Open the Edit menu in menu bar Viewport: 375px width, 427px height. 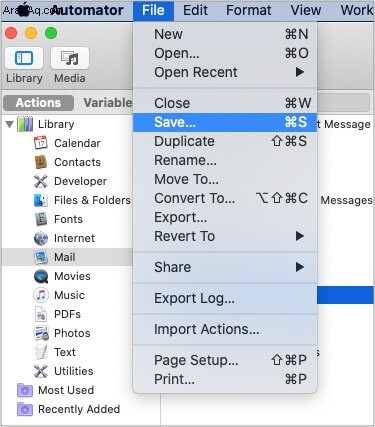[x=195, y=10]
